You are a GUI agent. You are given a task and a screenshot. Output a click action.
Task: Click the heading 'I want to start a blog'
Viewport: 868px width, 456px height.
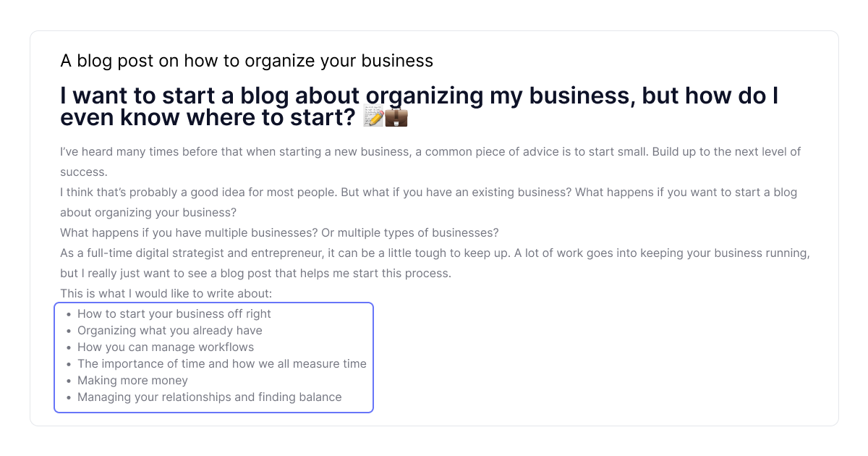coord(419,96)
